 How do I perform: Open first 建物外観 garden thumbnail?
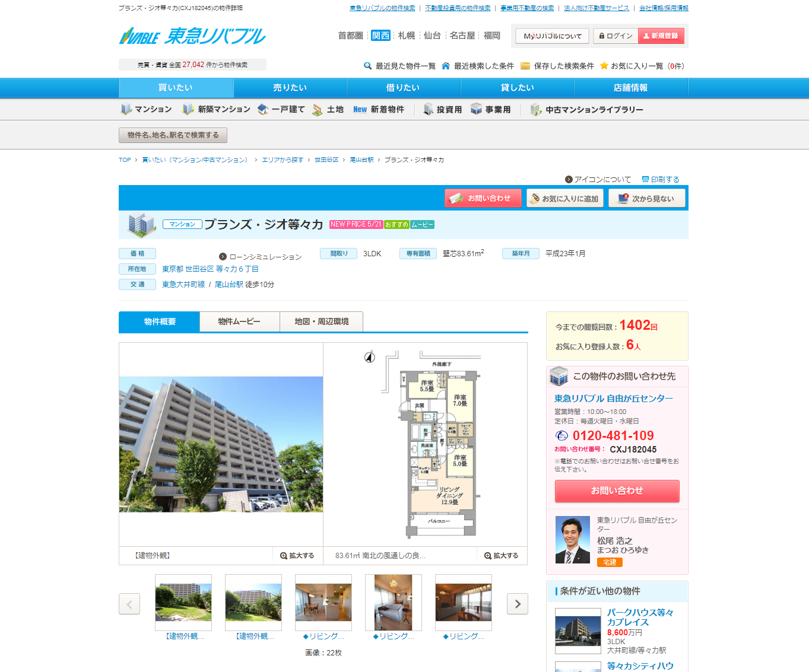183,602
